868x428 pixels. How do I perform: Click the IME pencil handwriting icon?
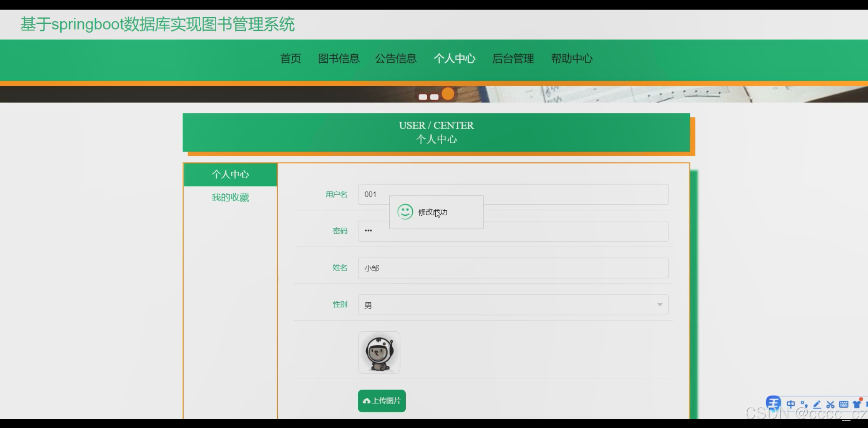pyautogui.click(x=817, y=404)
